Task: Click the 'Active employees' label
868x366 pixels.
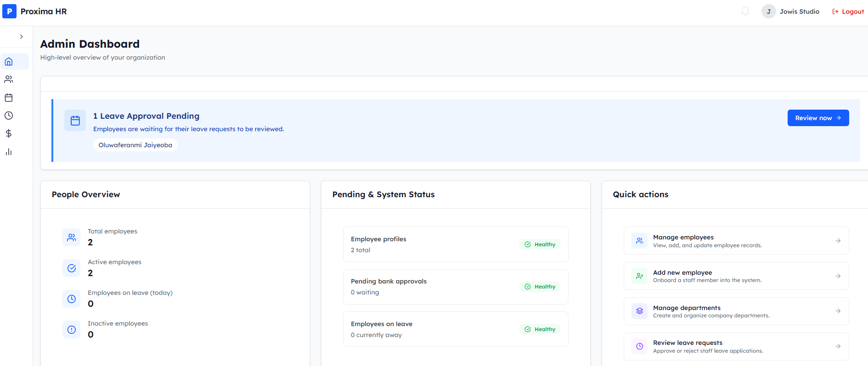Action: 115,262
